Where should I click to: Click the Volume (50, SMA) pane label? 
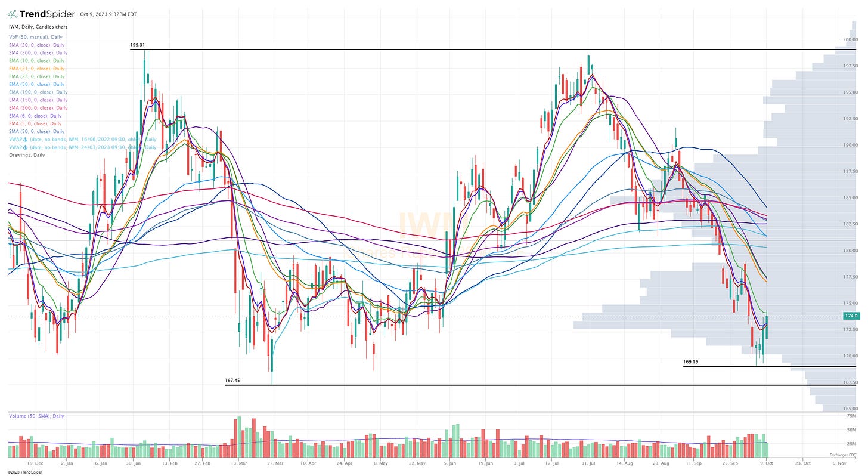pyautogui.click(x=36, y=416)
